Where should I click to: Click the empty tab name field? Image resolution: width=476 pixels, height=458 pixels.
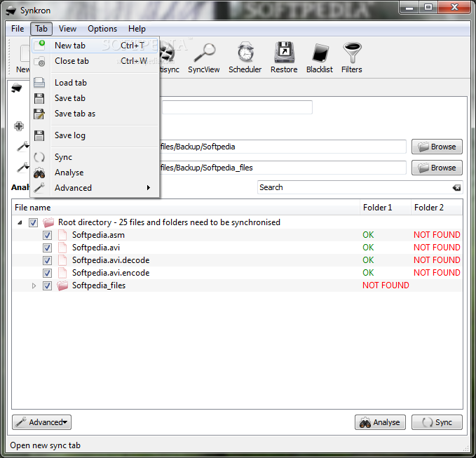tap(237, 107)
